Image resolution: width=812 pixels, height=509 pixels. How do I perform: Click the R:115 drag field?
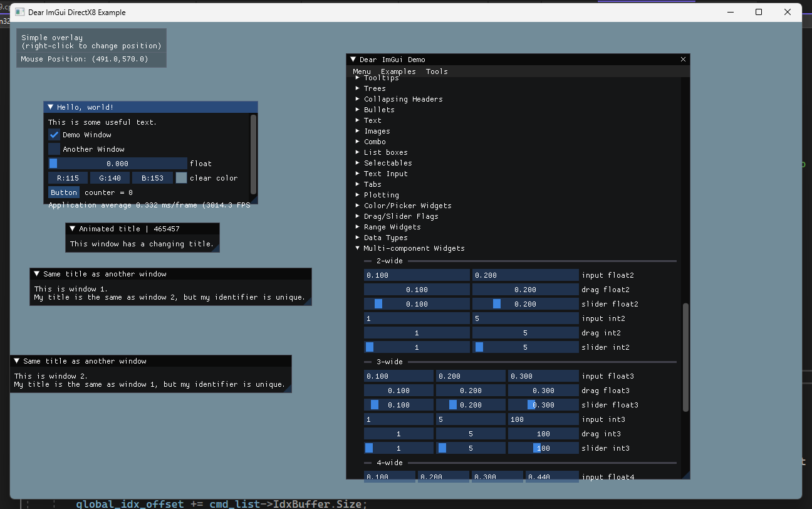click(67, 177)
